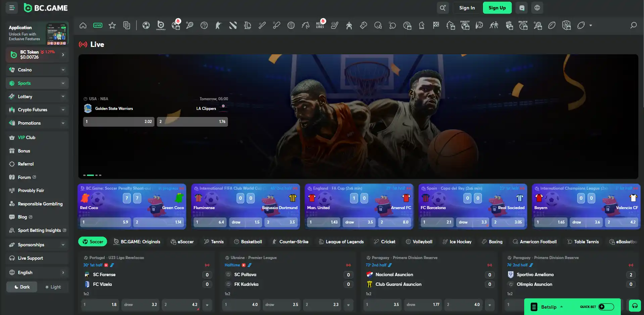Open favorites star icon in sports toolbar
The height and width of the screenshot is (315, 644).
(x=112, y=25)
